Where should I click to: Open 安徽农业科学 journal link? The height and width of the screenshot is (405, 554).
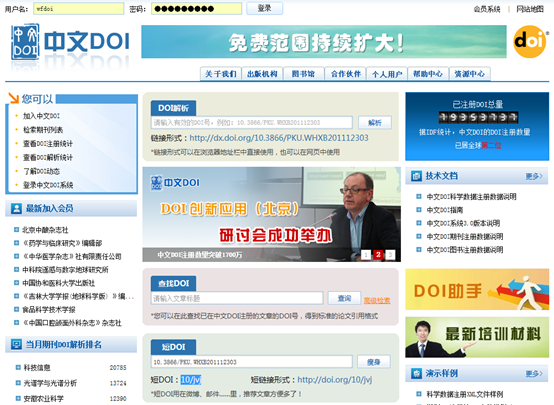point(43,399)
